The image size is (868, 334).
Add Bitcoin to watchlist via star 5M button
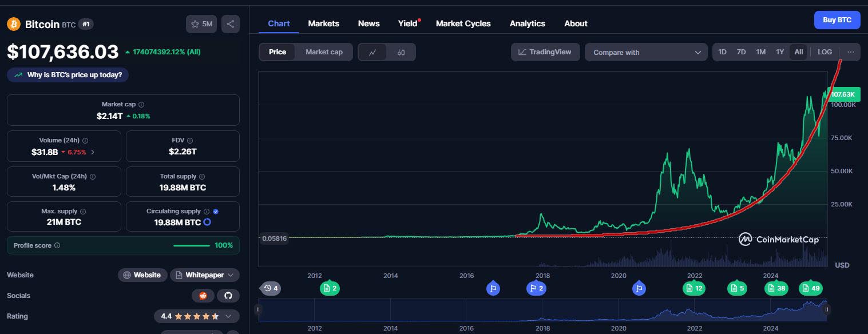point(201,24)
